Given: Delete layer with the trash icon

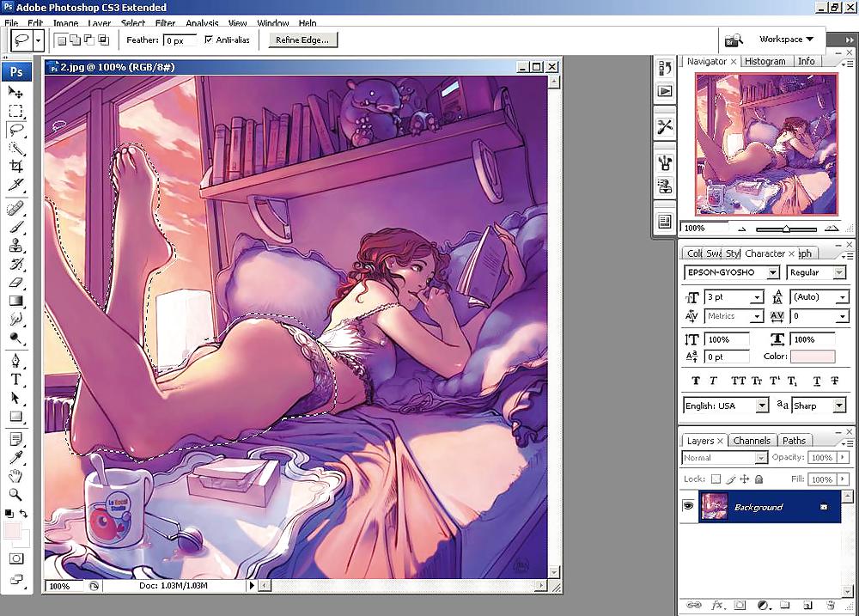Looking at the screenshot, I should [831, 606].
